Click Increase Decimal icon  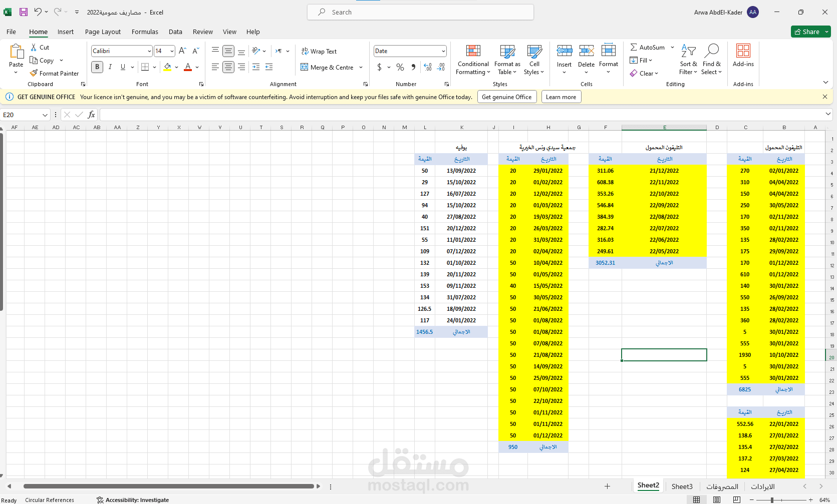point(428,67)
